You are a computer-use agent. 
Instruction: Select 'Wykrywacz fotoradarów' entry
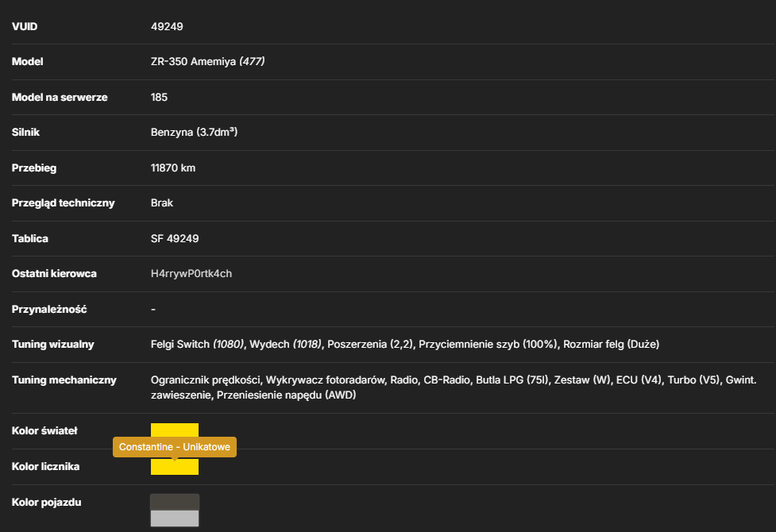pos(325,380)
